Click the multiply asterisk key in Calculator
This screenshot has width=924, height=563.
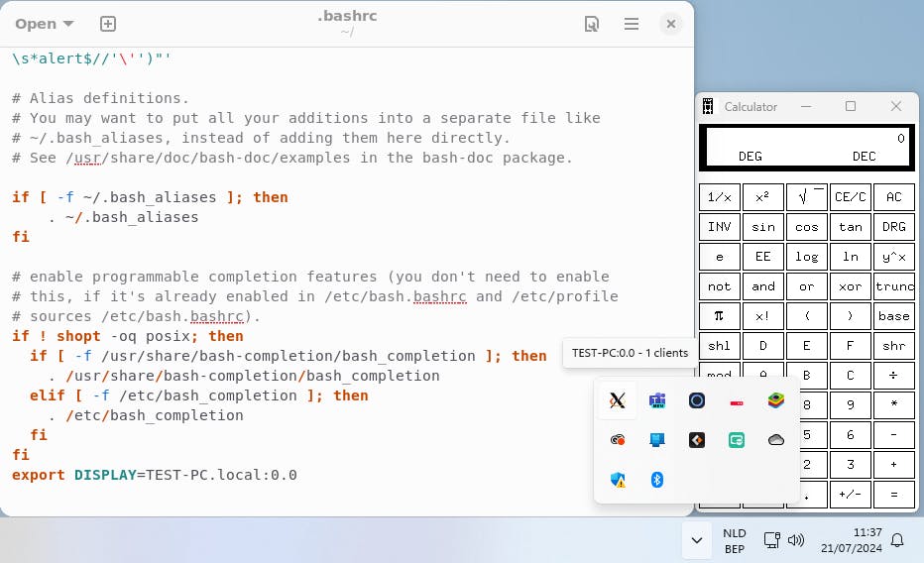pyautogui.click(x=894, y=404)
